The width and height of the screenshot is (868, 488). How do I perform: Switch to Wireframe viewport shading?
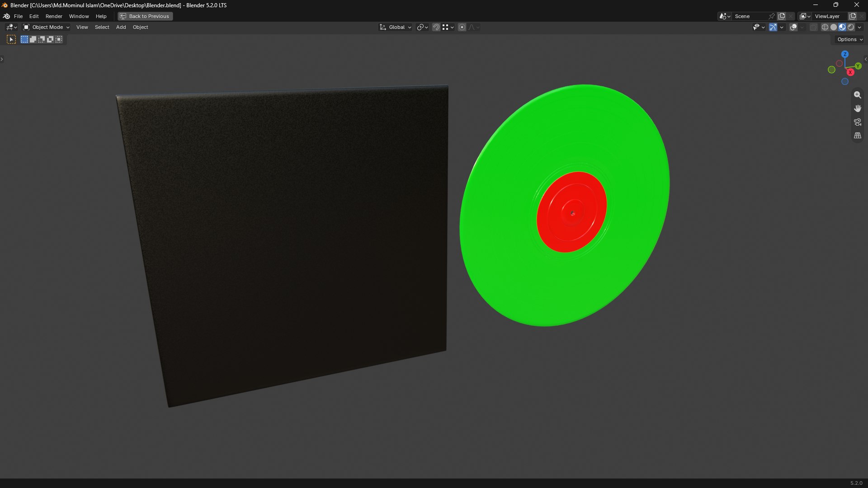[x=825, y=28]
